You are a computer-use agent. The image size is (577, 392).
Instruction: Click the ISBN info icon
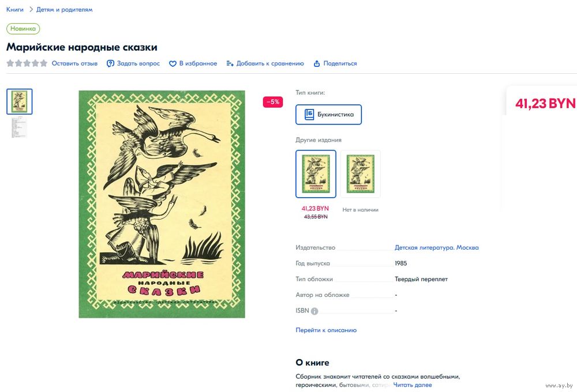coord(314,311)
